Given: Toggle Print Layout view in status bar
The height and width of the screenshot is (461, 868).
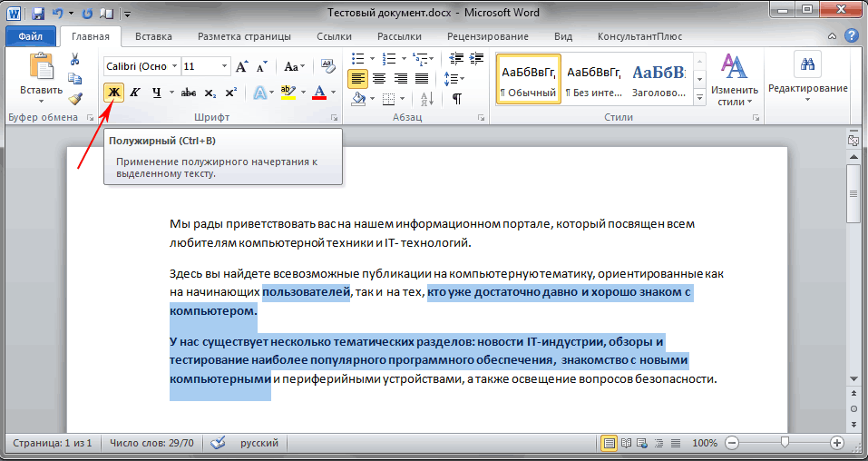Looking at the screenshot, I should coord(610,443).
